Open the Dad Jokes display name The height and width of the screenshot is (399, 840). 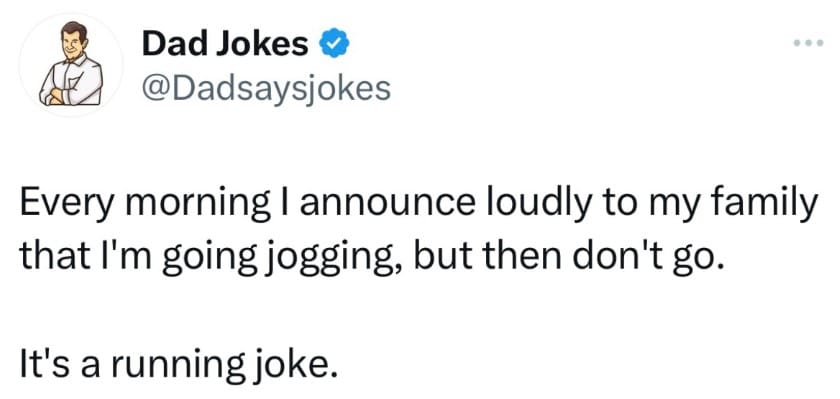pos(225,44)
